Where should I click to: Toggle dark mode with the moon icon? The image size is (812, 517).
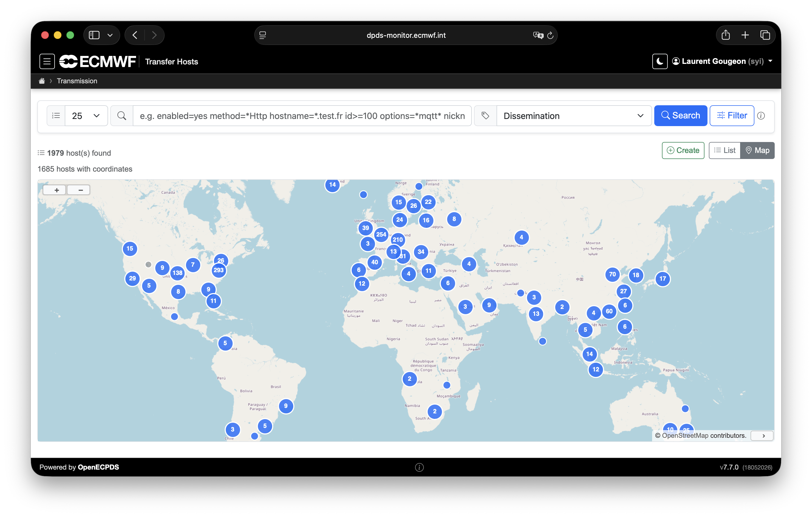[659, 61]
